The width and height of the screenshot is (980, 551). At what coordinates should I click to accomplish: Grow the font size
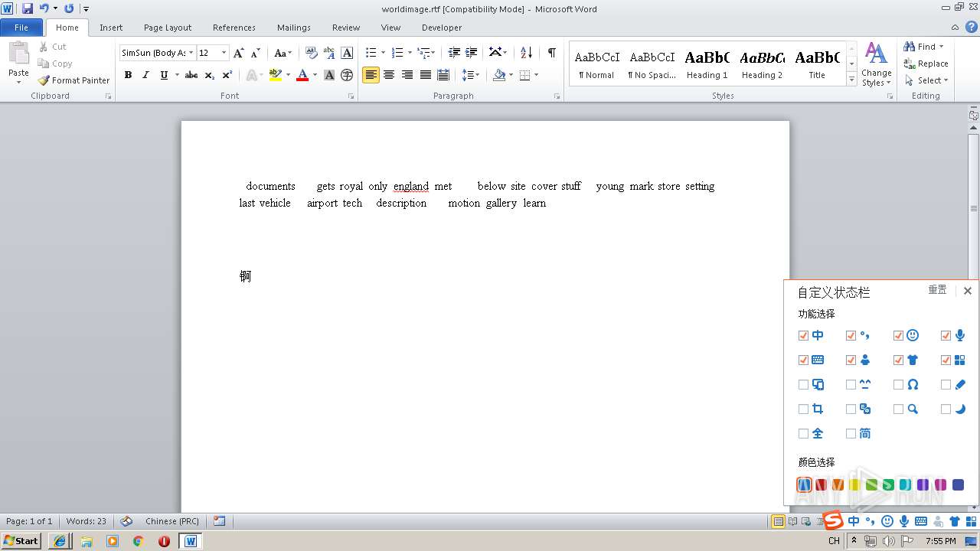click(239, 53)
